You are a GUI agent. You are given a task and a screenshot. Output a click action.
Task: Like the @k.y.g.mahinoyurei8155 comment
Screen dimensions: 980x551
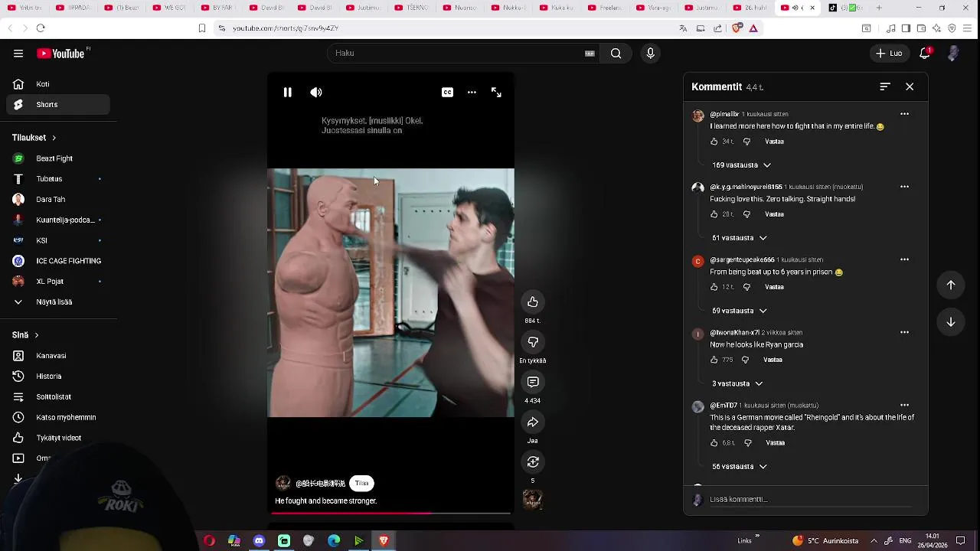(714, 214)
